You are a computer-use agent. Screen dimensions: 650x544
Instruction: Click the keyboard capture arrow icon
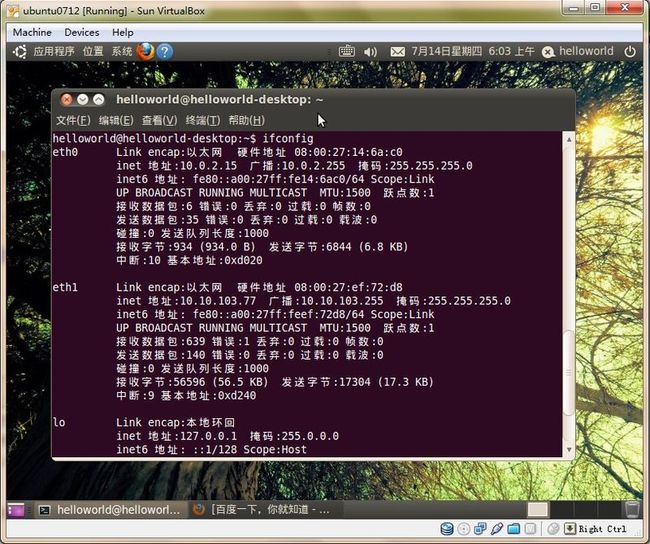coord(570,529)
